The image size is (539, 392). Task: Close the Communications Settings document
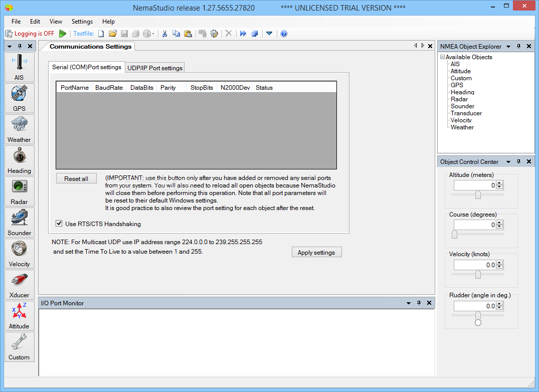pos(430,46)
